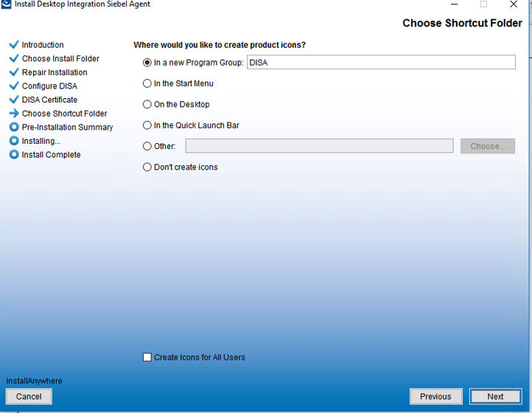The width and height of the screenshot is (532, 413).
Task: Click the "Repair Installation" step label
Action: [x=55, y=72]
